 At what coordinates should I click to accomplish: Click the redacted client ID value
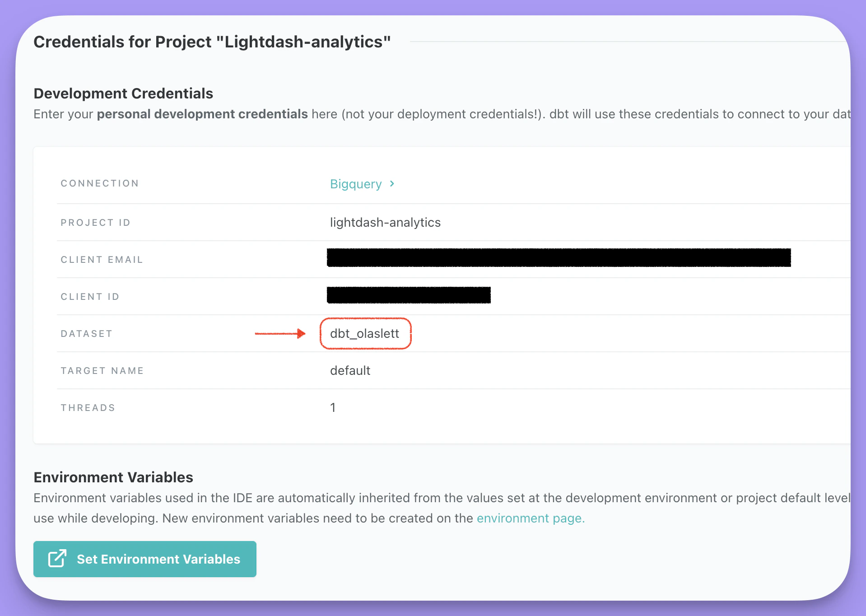[409, 295]
